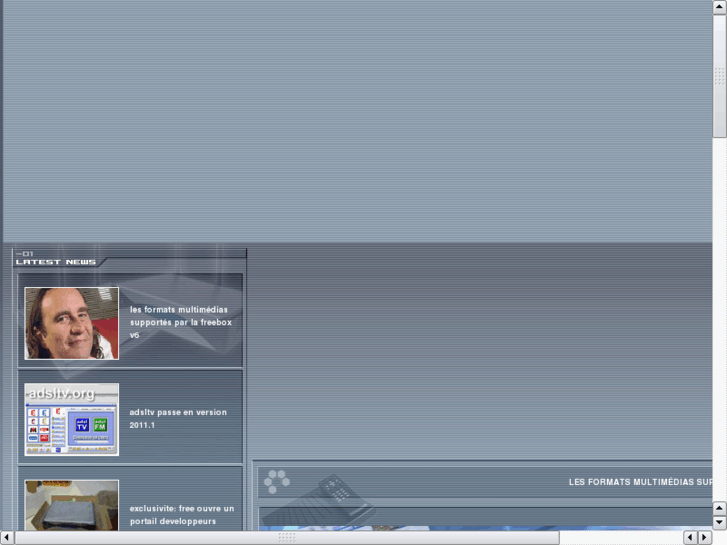
Task: Click the horizontal scrollbar left arrow at far left
Action: click(x=7, y=538)
